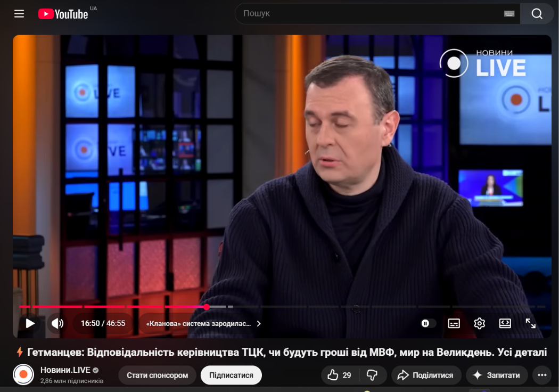Open the Новини.LIVE channel name link
The image size is (559, 392).
tap(65, 370)
